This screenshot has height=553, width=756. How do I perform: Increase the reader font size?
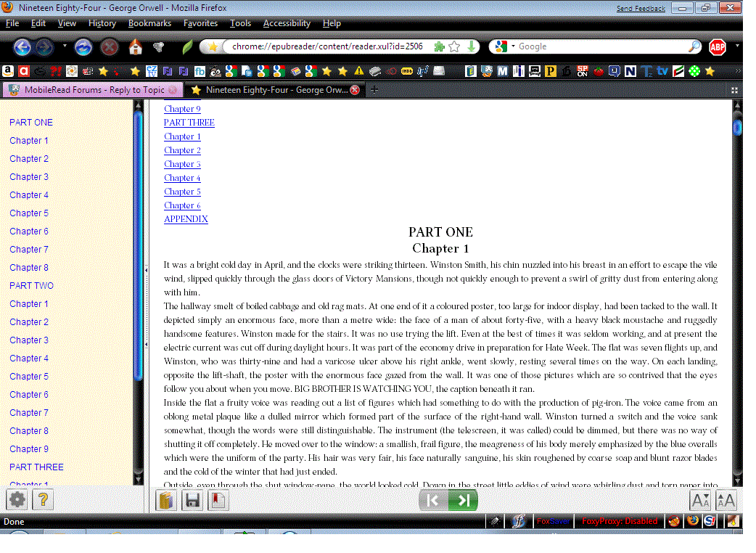tap(726, 500)
